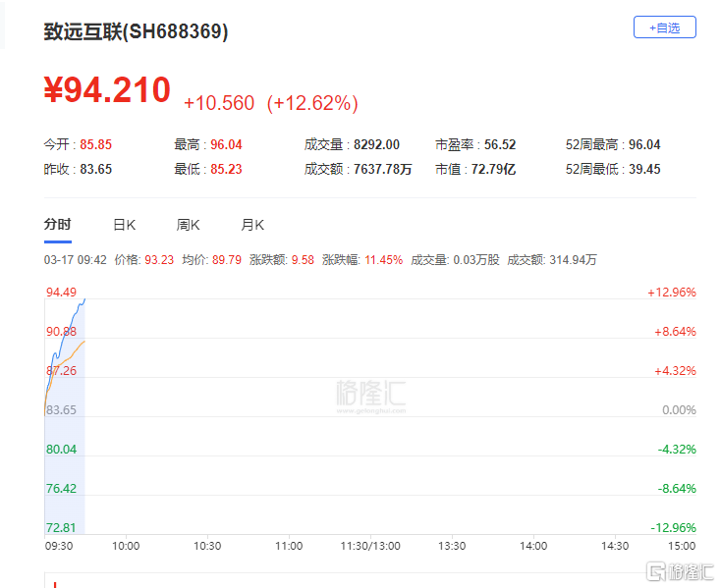Select the stock title 致远互联(SH688369)
The height and width of the screenshot is (588, 720).
click(x=136, y=31)
